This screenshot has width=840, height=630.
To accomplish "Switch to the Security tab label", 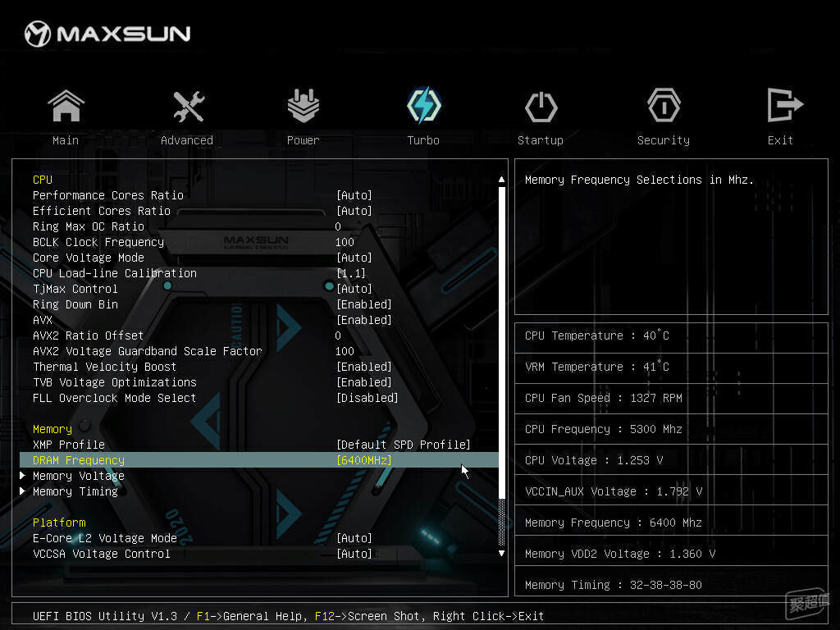I will pos(663,140).
